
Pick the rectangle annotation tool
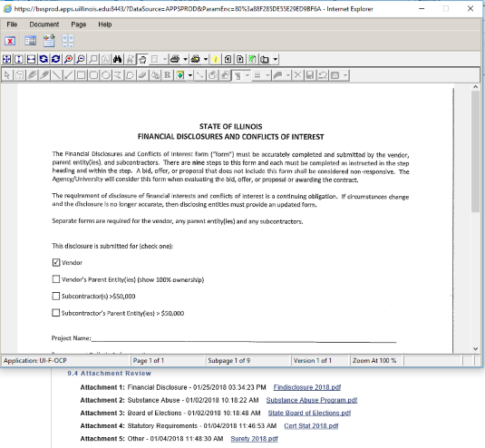[x=81, y=75]
